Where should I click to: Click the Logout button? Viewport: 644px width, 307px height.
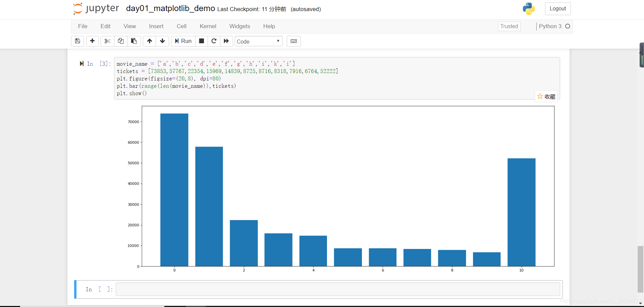point(557,9)
